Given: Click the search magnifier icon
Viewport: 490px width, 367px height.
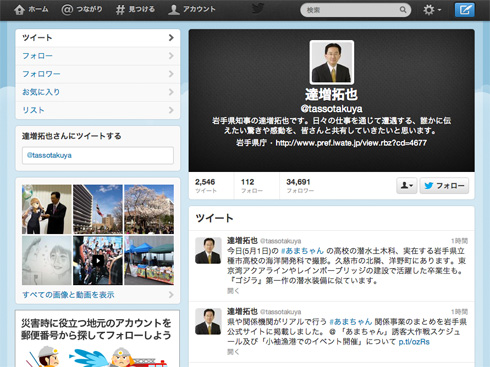Looking at the screenshot, I should tap(403, 10).
